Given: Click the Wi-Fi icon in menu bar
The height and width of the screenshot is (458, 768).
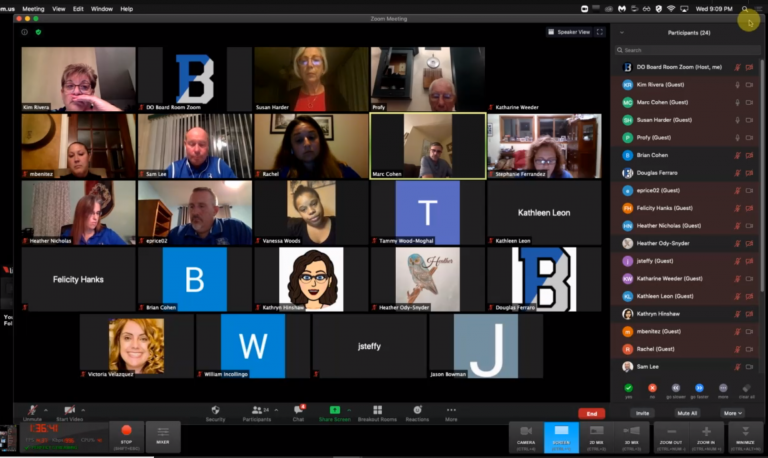Looking at the screenshot, I should click(671, 9).
